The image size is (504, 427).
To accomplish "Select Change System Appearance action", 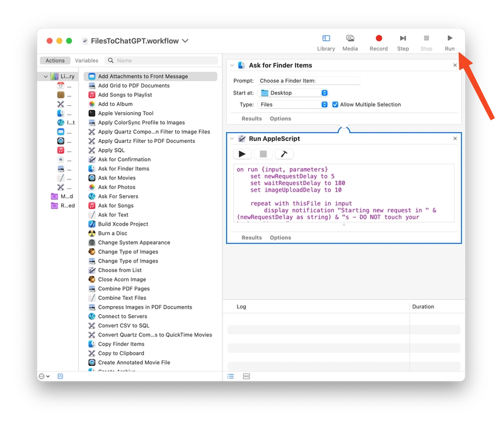I will (x=134, y=242).
